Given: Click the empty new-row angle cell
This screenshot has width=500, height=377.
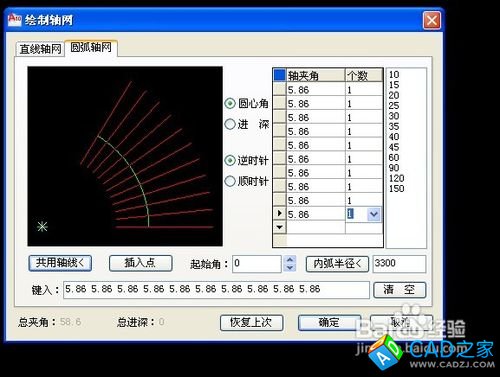Looking at the screenshot, I should tap(316, 228).
